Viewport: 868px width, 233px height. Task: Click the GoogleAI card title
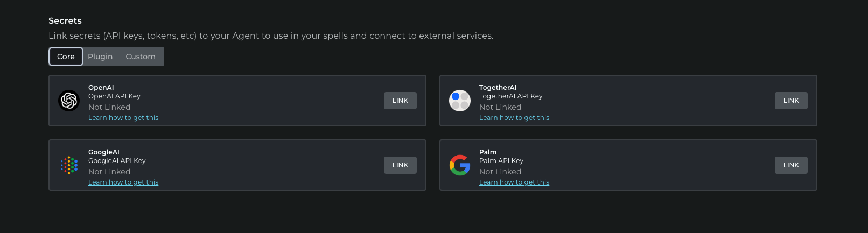point(104,152)
